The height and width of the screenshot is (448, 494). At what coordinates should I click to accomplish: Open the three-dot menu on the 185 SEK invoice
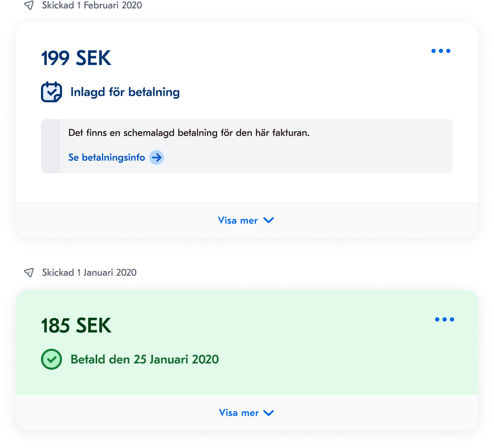(444, 319)
